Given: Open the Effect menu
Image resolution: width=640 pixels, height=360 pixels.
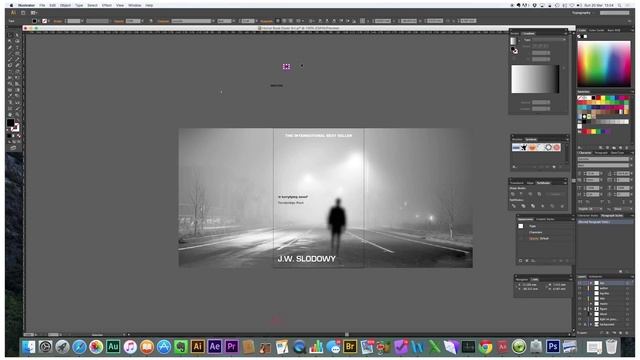Looking at the screenshot, I should pos(107,5).
